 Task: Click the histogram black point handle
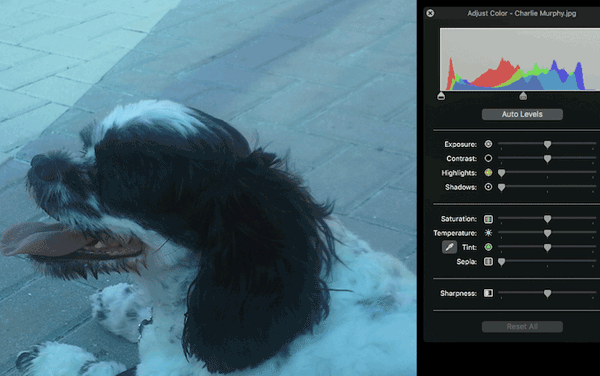(441, 96)
